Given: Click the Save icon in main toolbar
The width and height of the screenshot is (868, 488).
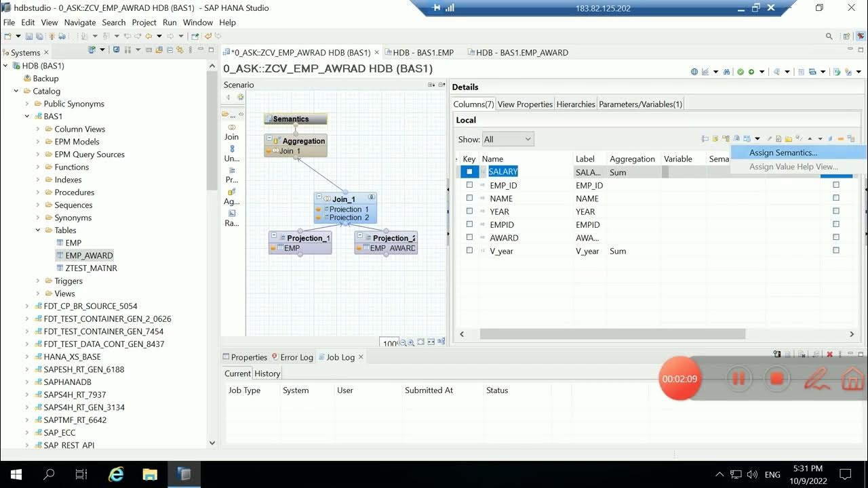Looking at the screenshot, I should click(x=29, y=36).
